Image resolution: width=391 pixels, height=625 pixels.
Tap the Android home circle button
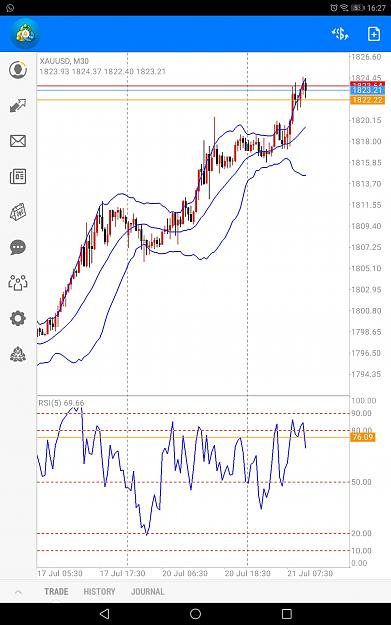(x=195, y=614)
